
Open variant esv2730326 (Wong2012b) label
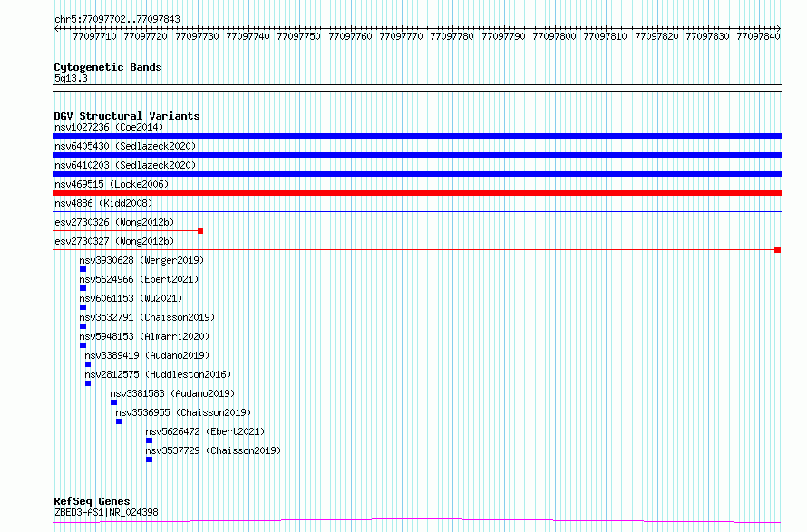pyautogui.click(x=115, y=222)
